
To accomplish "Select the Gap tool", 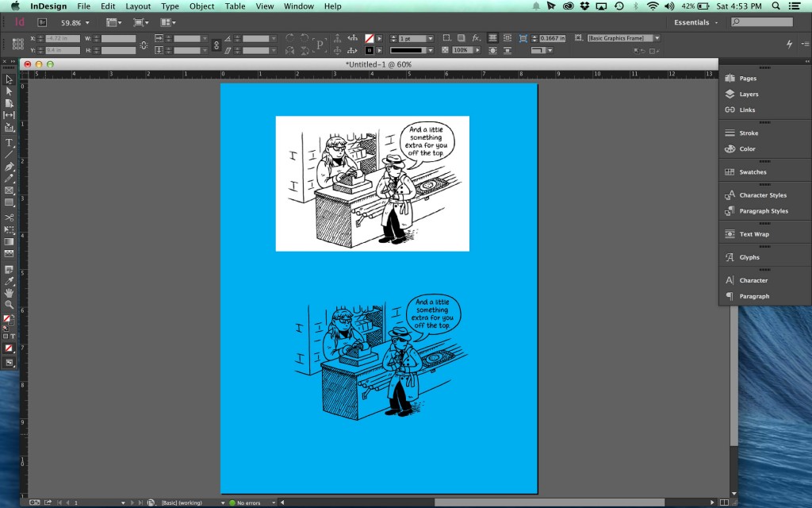I will [9, 115].
